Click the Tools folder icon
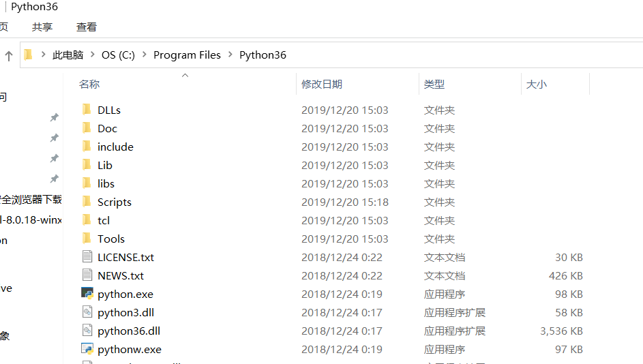 (87, 239)
